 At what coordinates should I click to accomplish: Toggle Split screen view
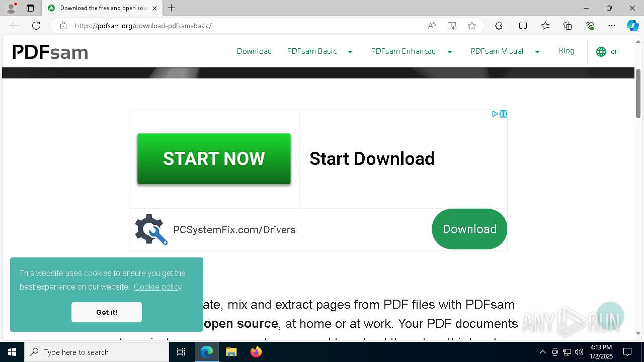tap(523, 26)
